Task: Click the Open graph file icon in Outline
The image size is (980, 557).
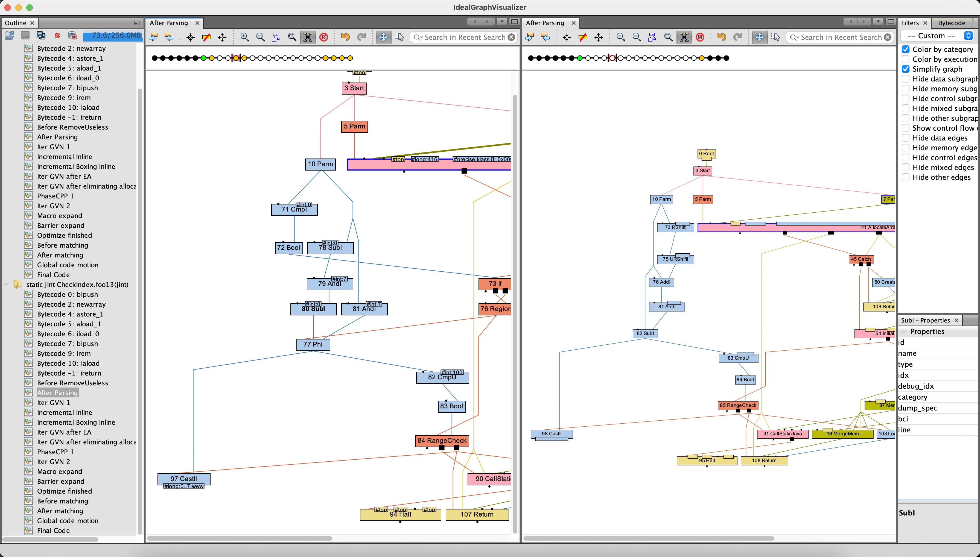Action: click(x=10, y=36)
